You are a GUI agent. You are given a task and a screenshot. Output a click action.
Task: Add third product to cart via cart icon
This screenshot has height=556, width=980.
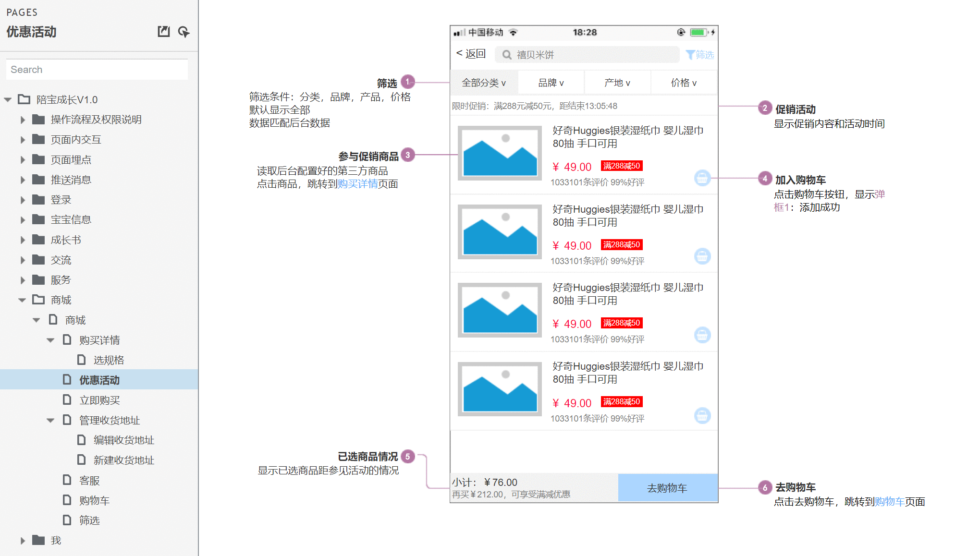[702, 335]
